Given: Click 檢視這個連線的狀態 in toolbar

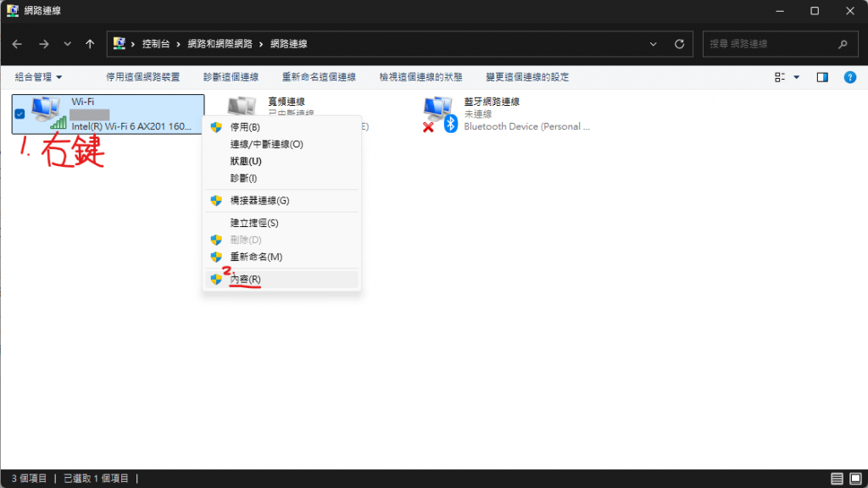Looking at the screenshot, I should click(420, 77).
